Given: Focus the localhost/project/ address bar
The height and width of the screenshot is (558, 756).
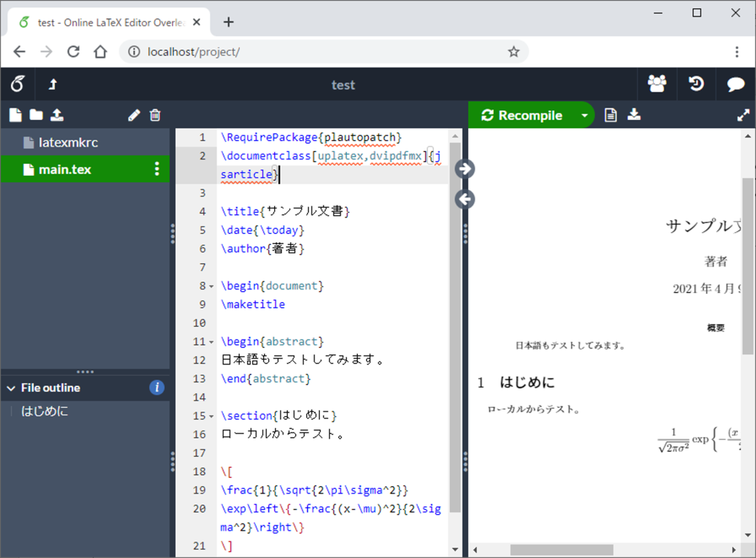Looking at the screenshot, I should 324,52.
